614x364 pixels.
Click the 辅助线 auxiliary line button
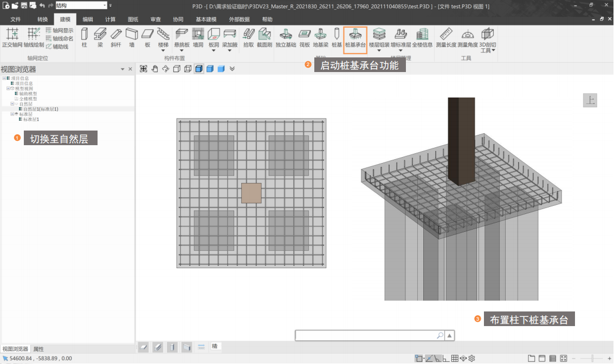pos(57,47)
